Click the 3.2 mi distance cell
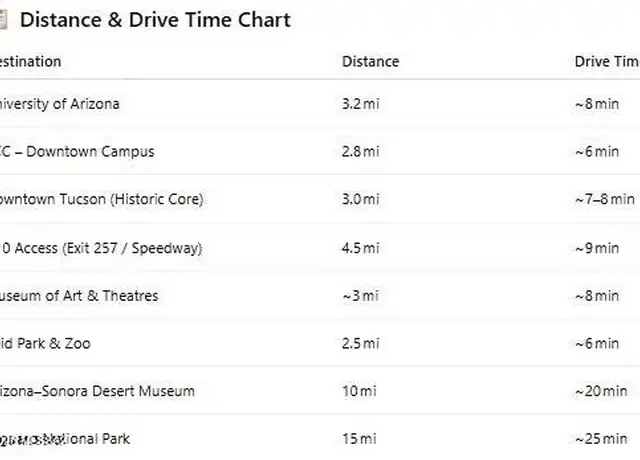This screenshot has width=640, height=460. click(x=360, y=103)
